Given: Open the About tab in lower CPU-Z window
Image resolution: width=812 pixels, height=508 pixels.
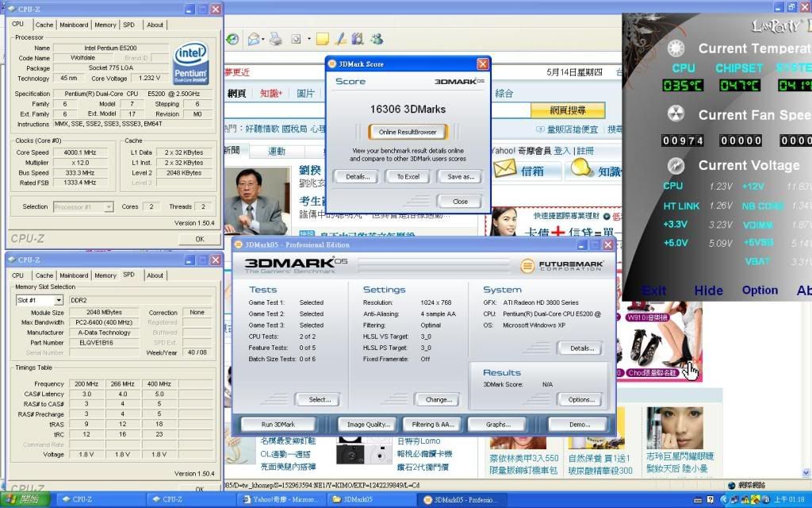Looking at the screenshot, I should tap(155, 275).
